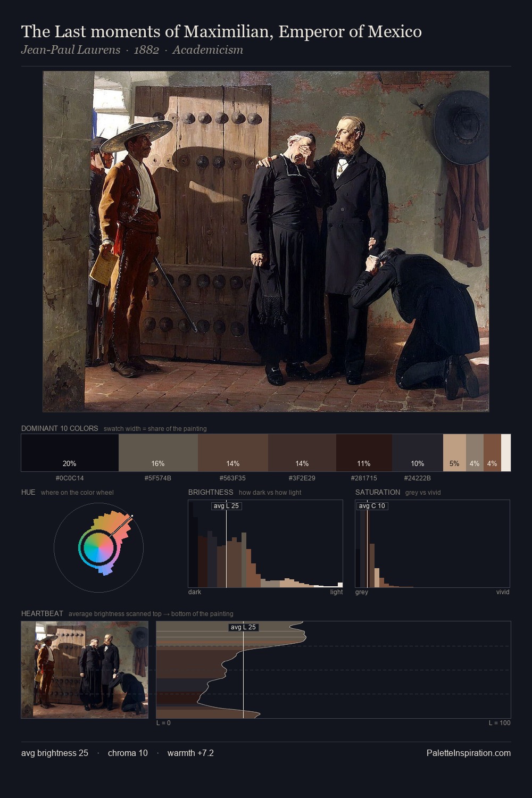
Task: Click hex label #281715
Action: coord(364,478)
